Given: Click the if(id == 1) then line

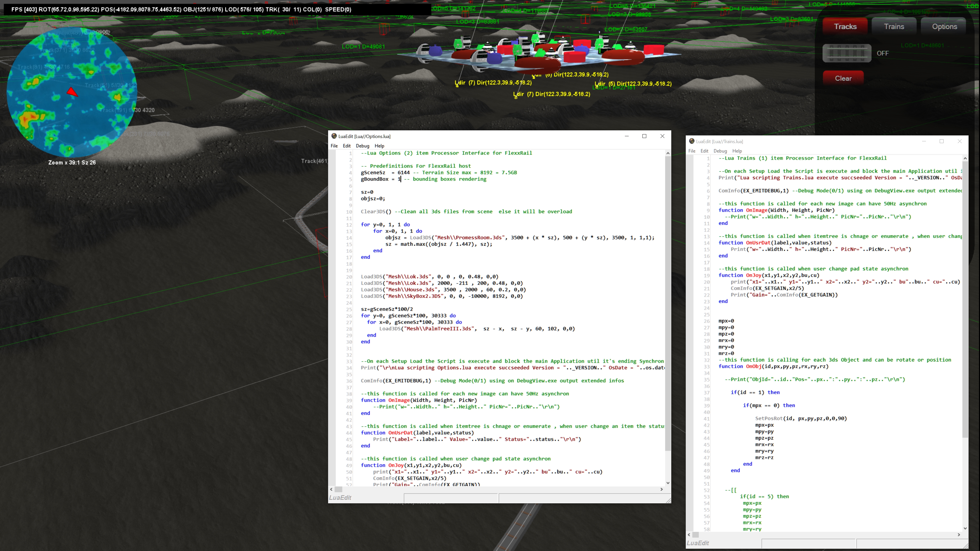Looking at the screenshot, I should click(x=755, y=392).
